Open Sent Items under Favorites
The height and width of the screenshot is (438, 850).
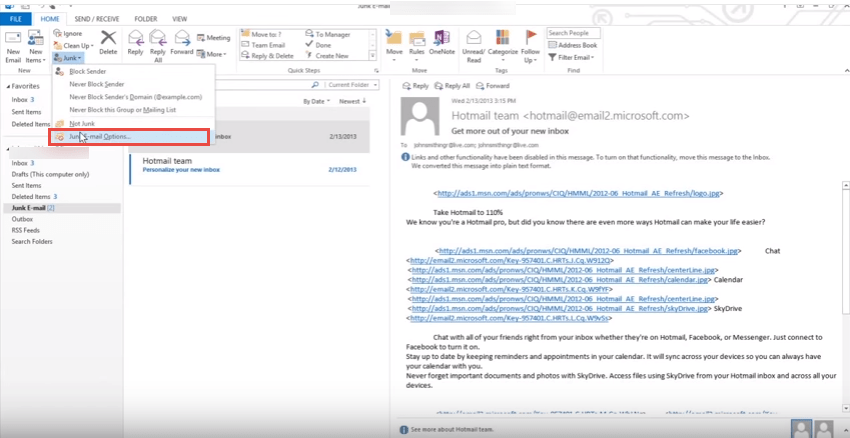[27, 112]
